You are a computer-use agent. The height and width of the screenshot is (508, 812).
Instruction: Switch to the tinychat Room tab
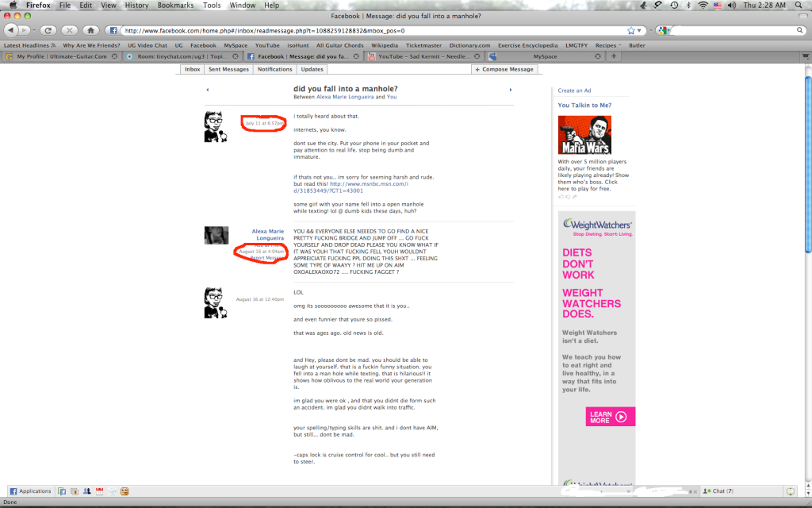click(x=182, y=56)
